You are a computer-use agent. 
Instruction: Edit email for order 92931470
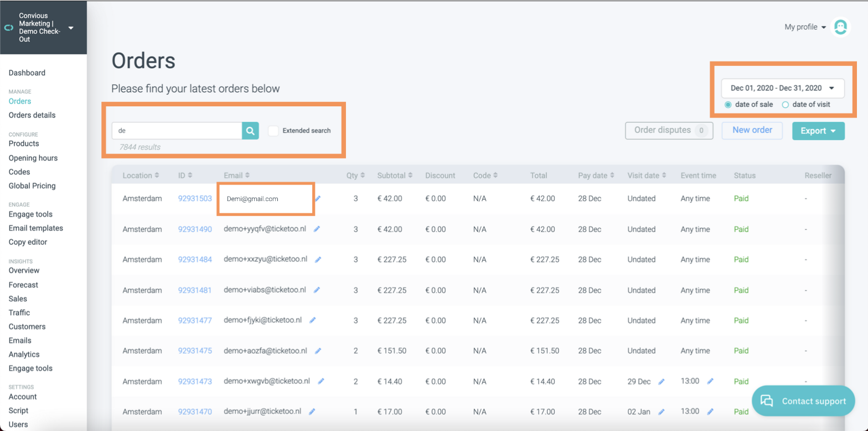(312, 412)
